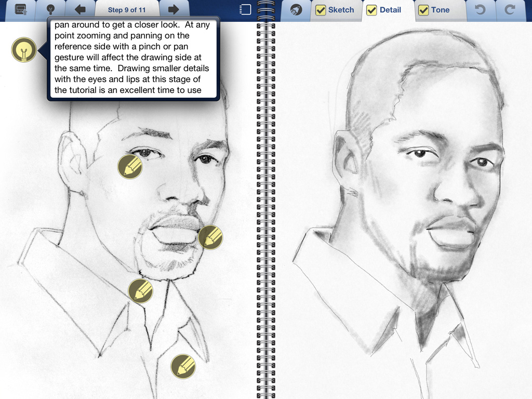The height and width of the screenshot is (399, 532).
Task: Open the pencil drawing tools icon
Action: pos(296,10)
